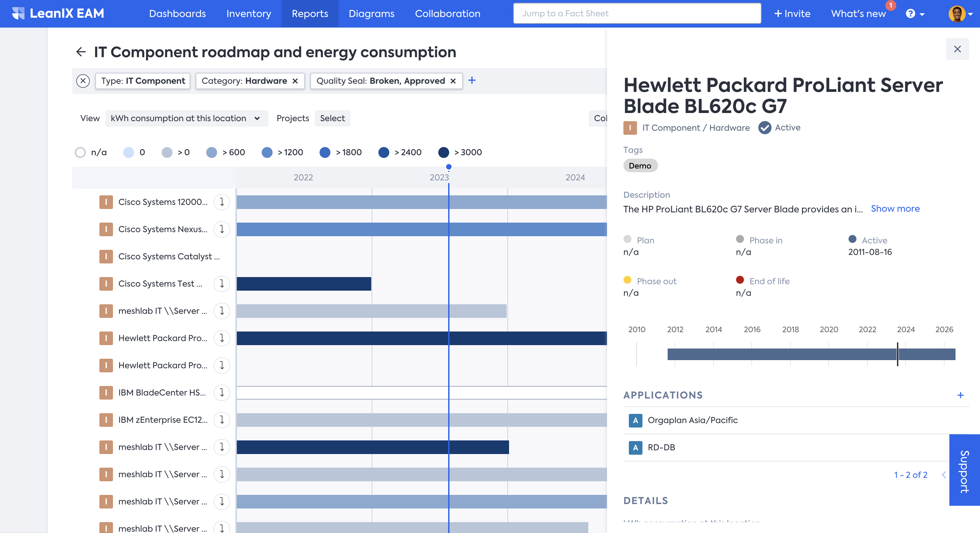Click the Jump to a Fact Sheet field
Viewport: 980px width, 533px height.
(x=637, y=13)
